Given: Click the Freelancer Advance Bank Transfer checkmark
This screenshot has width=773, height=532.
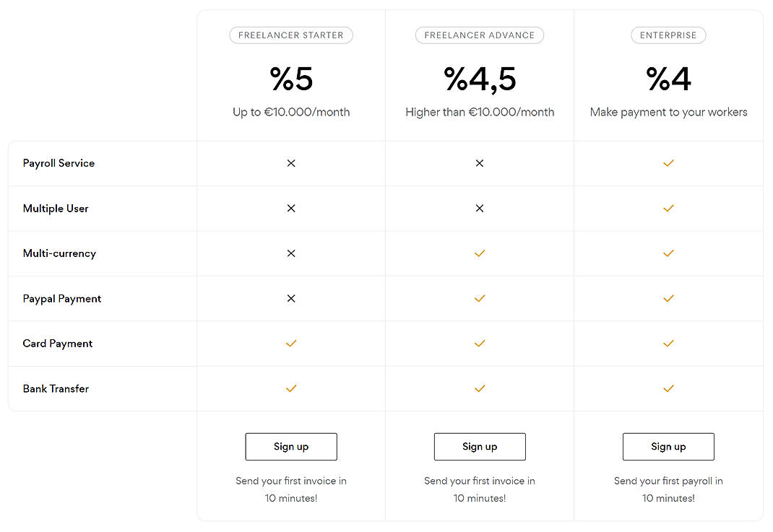Looking at the screenshot, I should (x=480, y=388).
